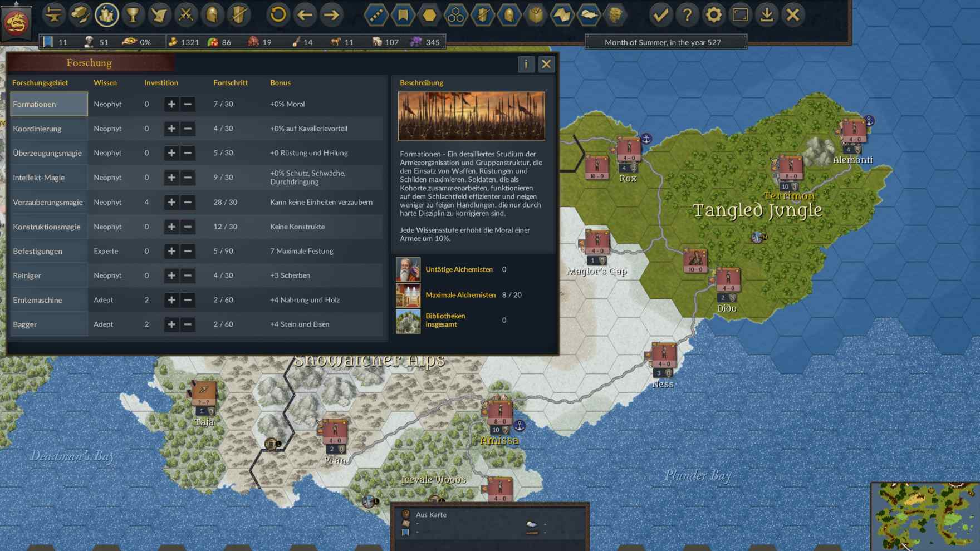
Task: Select the Überzeugungsmagie research field
Action: 49,153
